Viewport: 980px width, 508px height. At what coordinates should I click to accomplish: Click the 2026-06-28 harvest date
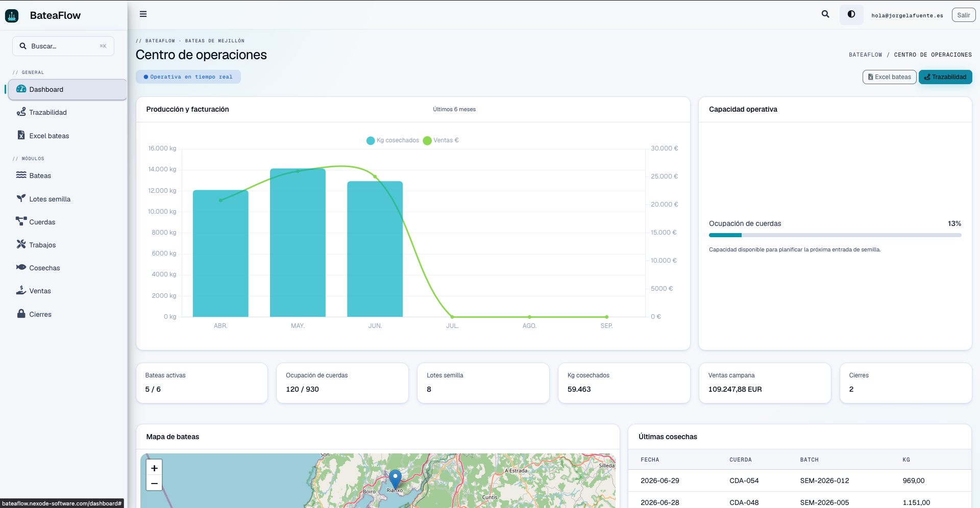point(659,502)
